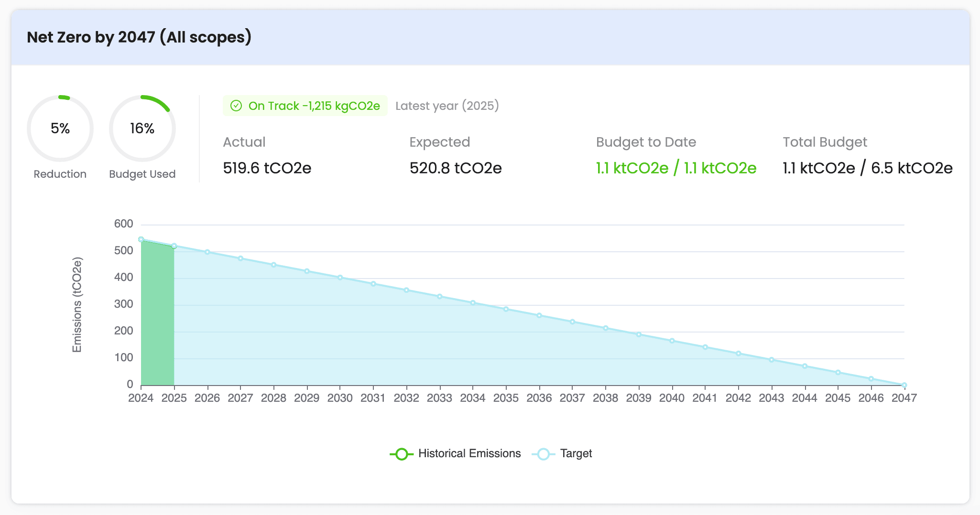Select the 2025 target data point

(x=174, y=246)
